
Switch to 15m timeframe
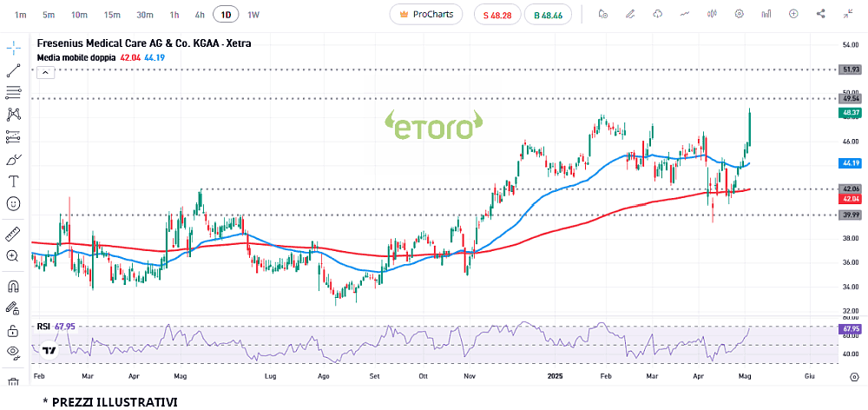pos(112,15)
